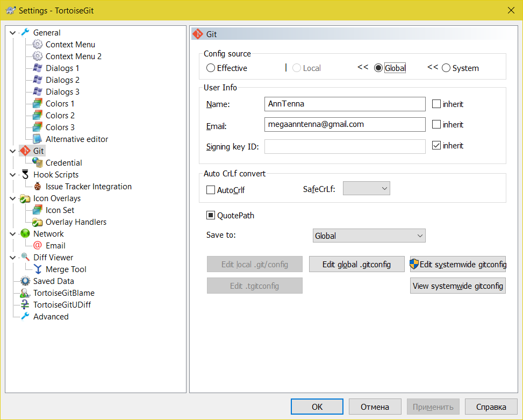Click the Issue Tracker Integration bug icon
This screenshot has width=523, height=420.
pos(37,187)
